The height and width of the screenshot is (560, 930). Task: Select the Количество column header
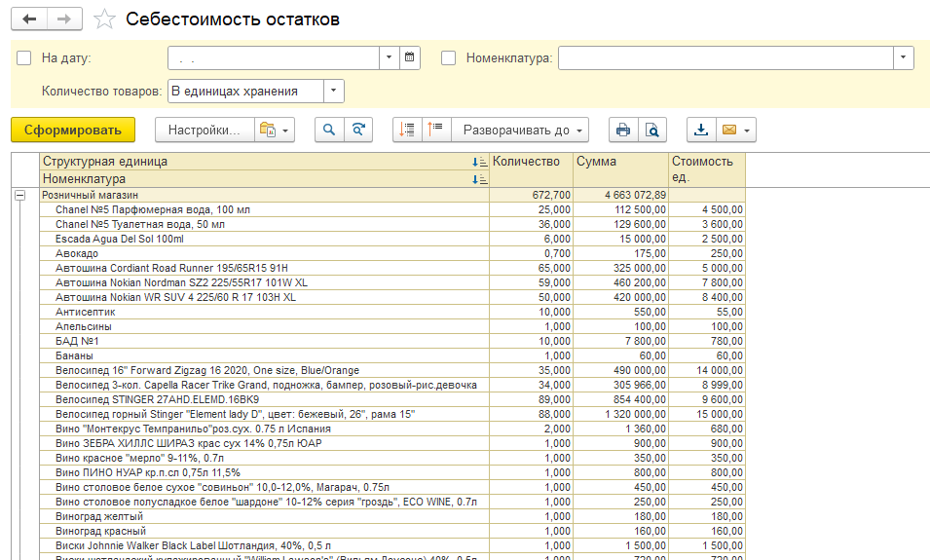coord(532,169)
